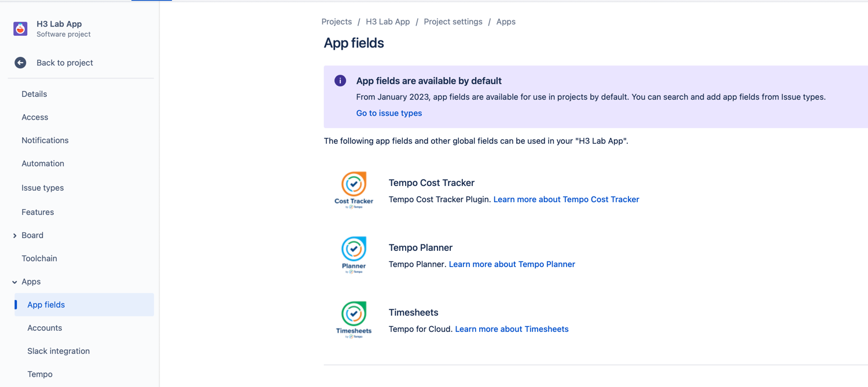Open the Automation settings page
868x387 pixels.
pyautogui.click(x=42, y=163)
